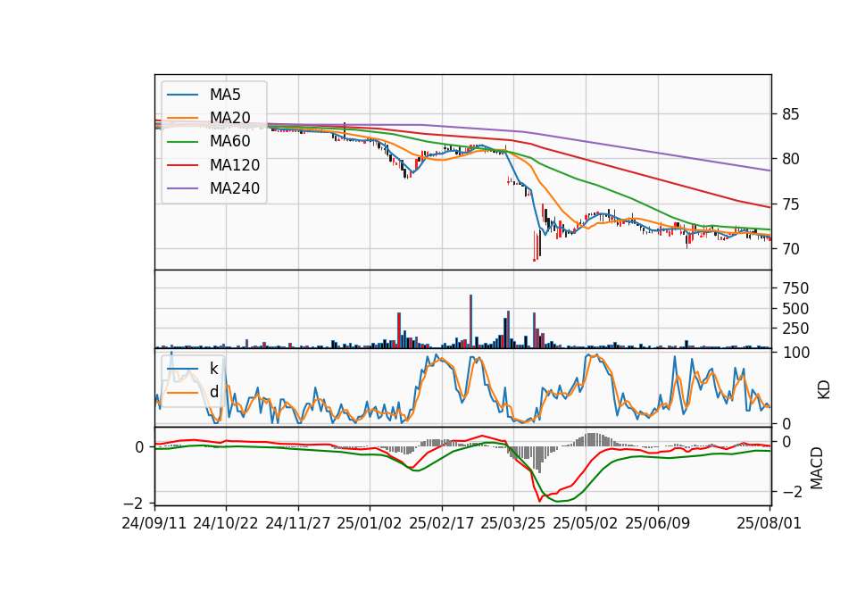Click the green MA60 legend line sample
The width and height of the screenshot is (857, 616).
(182, 142)
